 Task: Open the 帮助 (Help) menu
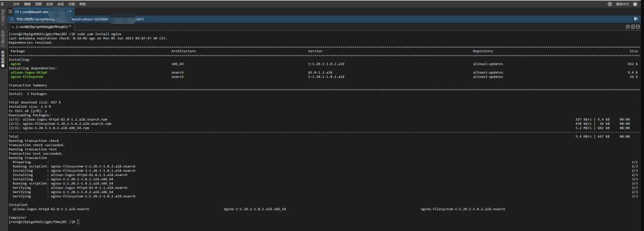coord(82,4)
